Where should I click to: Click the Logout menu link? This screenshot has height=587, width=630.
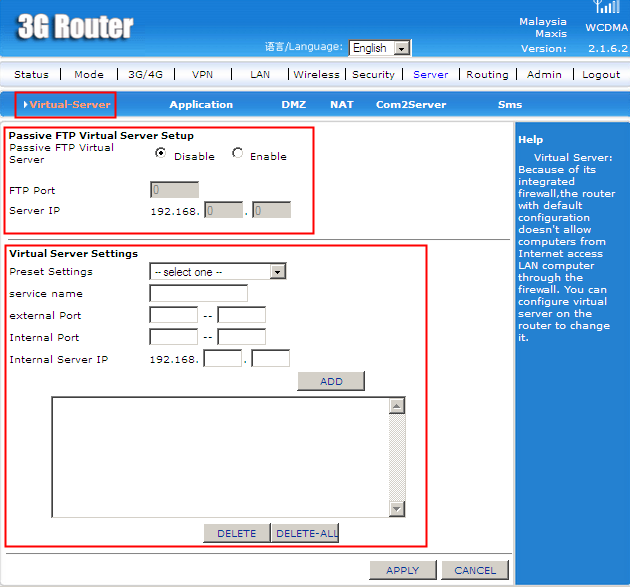[601, 74]
